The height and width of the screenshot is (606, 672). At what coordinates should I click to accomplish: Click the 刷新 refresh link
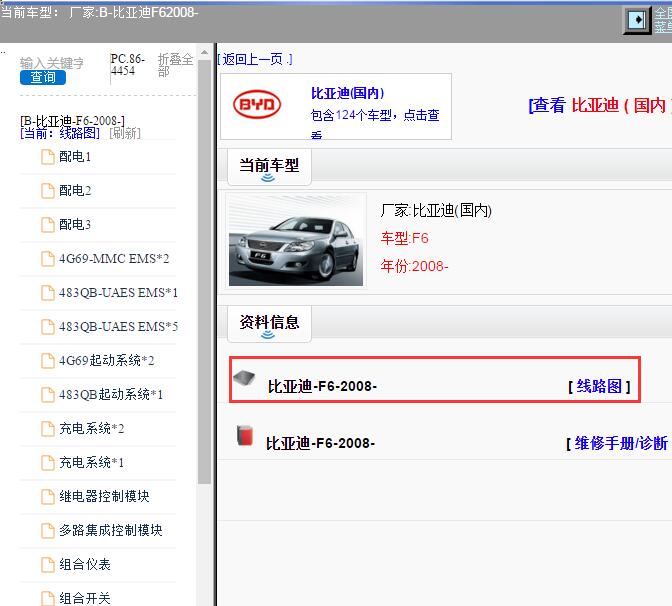coord(125,133)
